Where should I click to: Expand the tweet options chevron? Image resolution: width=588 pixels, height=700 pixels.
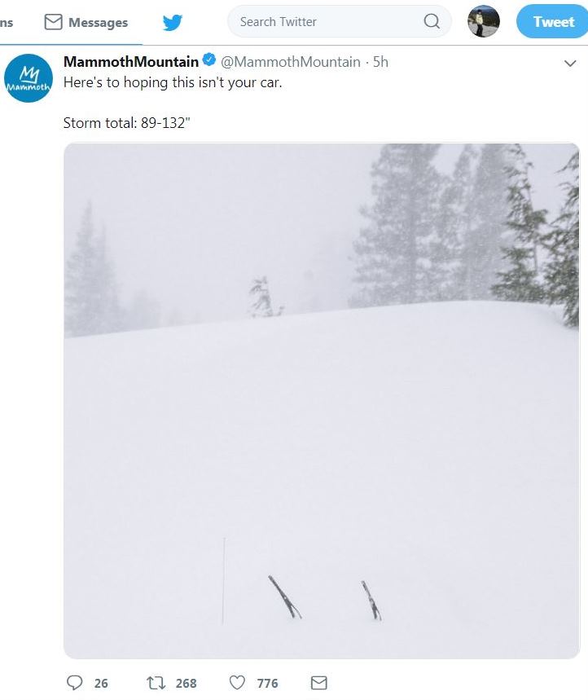570,64
